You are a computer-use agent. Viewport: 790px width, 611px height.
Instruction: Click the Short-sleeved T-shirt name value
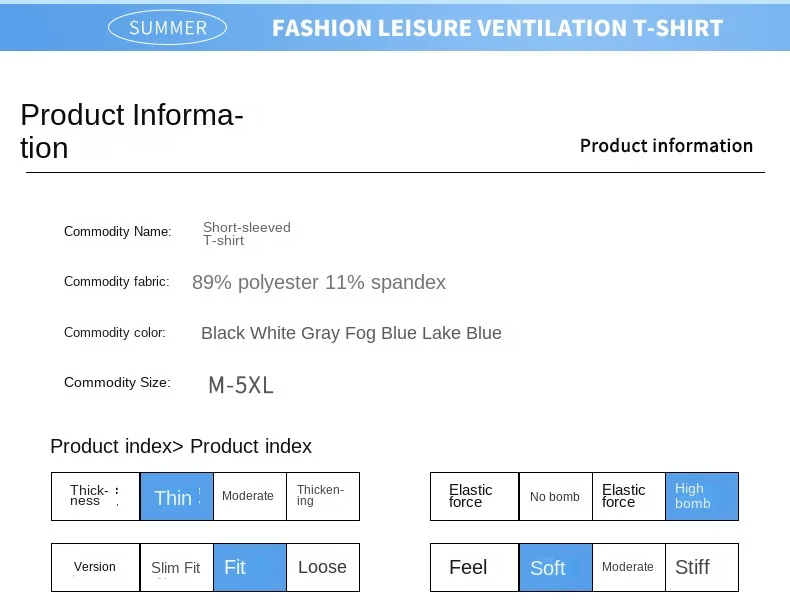tap(246, 233)
